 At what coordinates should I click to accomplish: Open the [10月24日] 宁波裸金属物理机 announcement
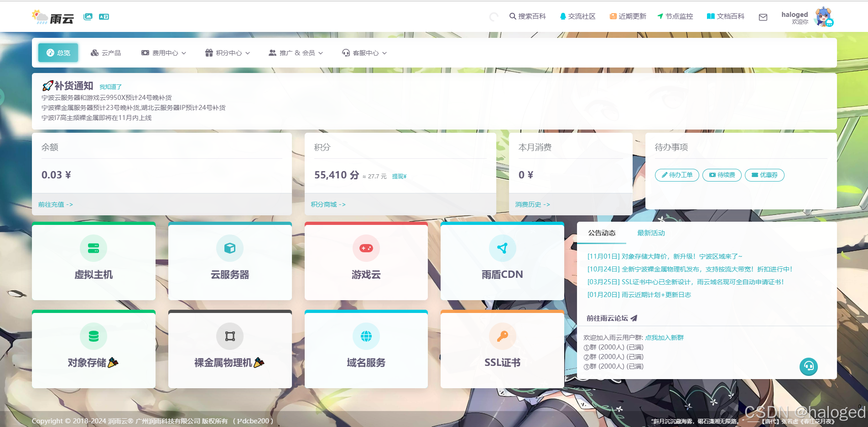[x=690, y=269]
